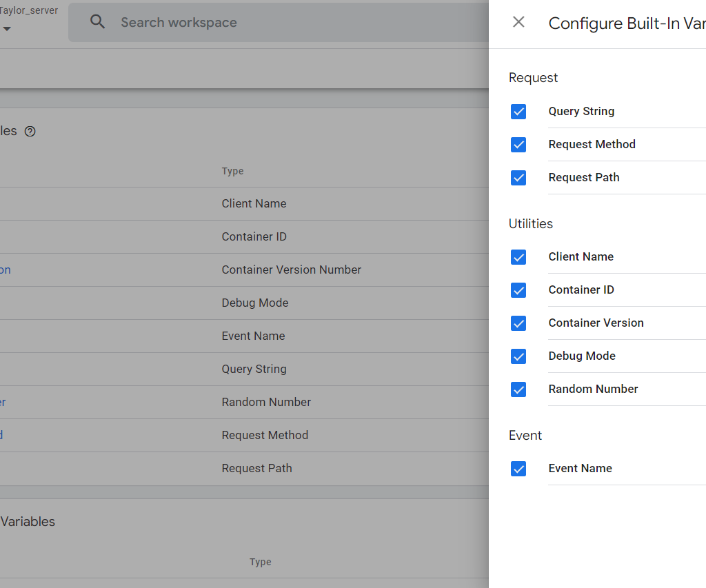
Task: Uncheck the Query String checkbox
Action: pos(518,112)
